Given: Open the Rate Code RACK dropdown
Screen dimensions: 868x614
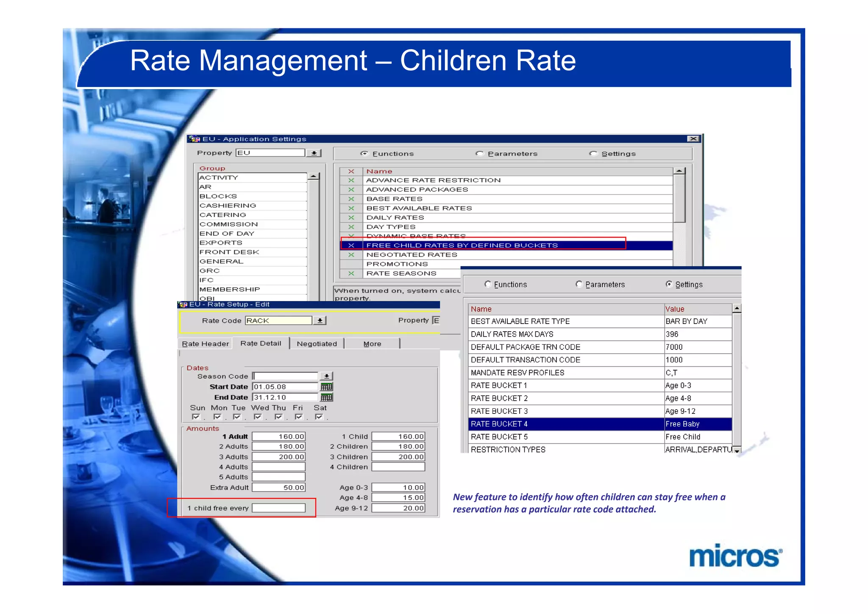Looking at the screenshot, I should [320, 321].
